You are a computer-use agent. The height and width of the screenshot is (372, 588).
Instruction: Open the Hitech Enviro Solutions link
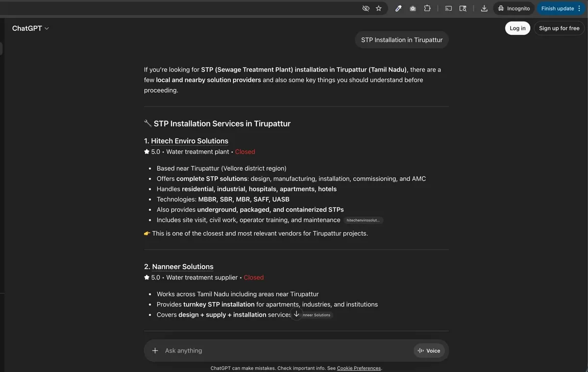click(x=190, y=141)
